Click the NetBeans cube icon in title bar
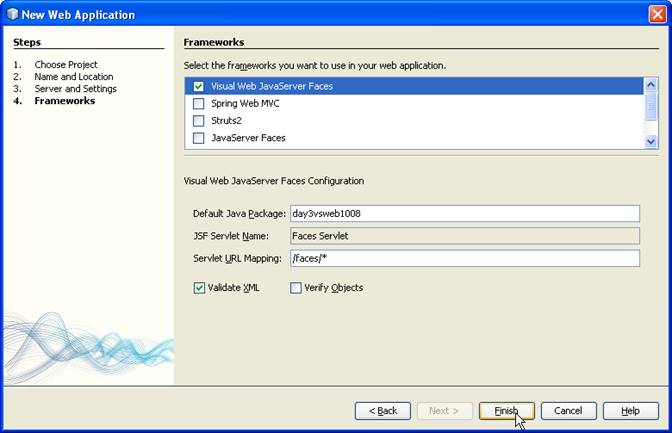672x433 pixels. (x=12, y=14)
